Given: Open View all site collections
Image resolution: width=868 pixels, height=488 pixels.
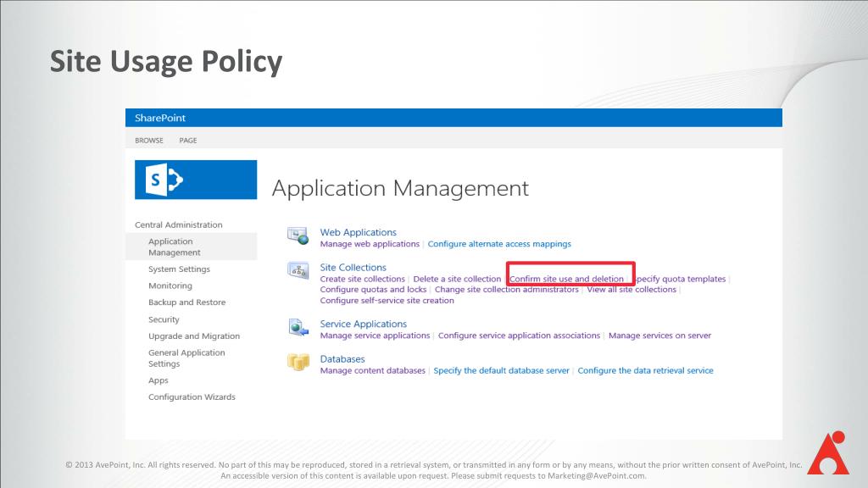Looking at the screenshot, I should click(x=632, y=290).
